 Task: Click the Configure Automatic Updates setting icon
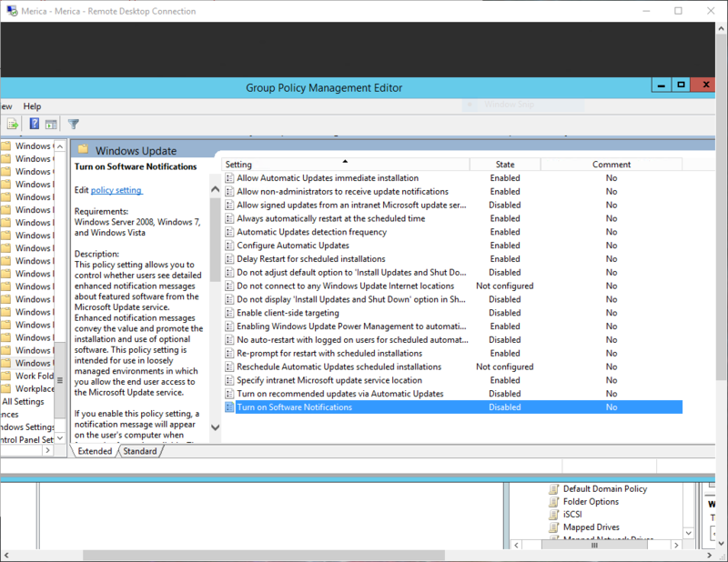(228, 246)
